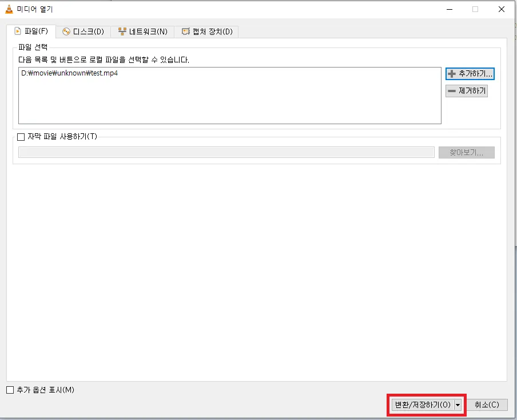Screen dimensions: 517x420
Task: Enable the 추가 옵션 표시 checkbox
Action: coord(10,390)
